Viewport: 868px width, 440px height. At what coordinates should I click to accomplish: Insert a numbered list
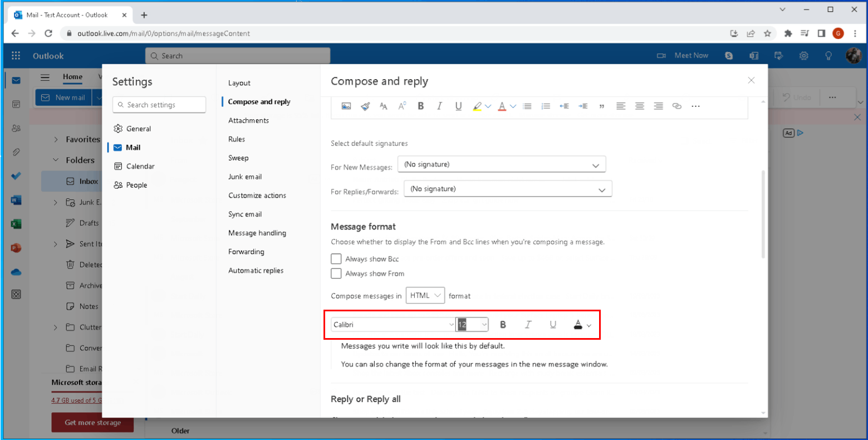coord(546,106)
